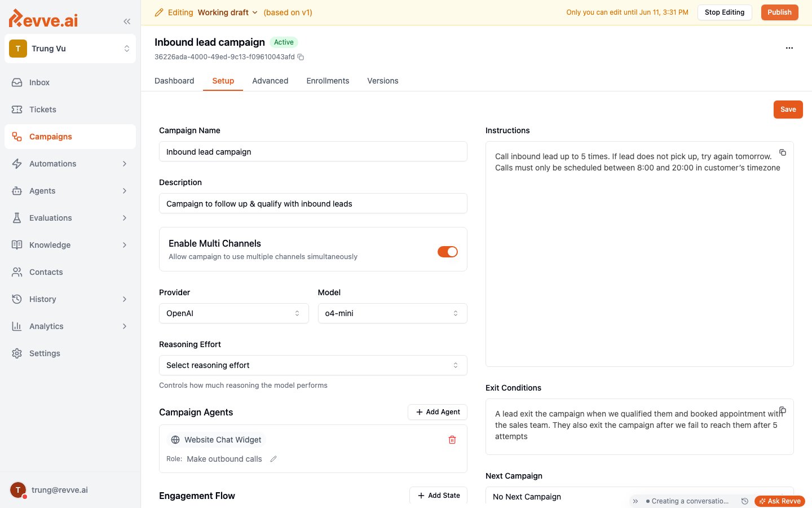
Task: Copy the Exit Conditions text
Action: pos(783,410)
